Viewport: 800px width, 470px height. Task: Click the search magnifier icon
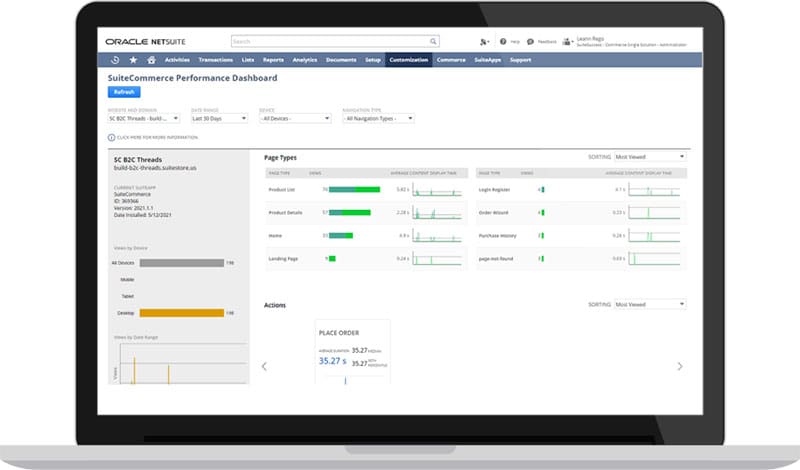coord(433,41)
